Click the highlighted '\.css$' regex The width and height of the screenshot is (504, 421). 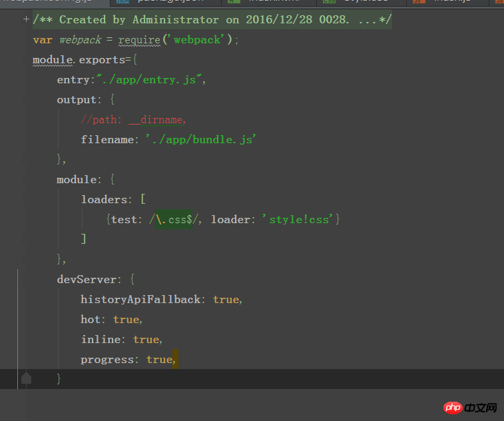[x=174, y=219]
